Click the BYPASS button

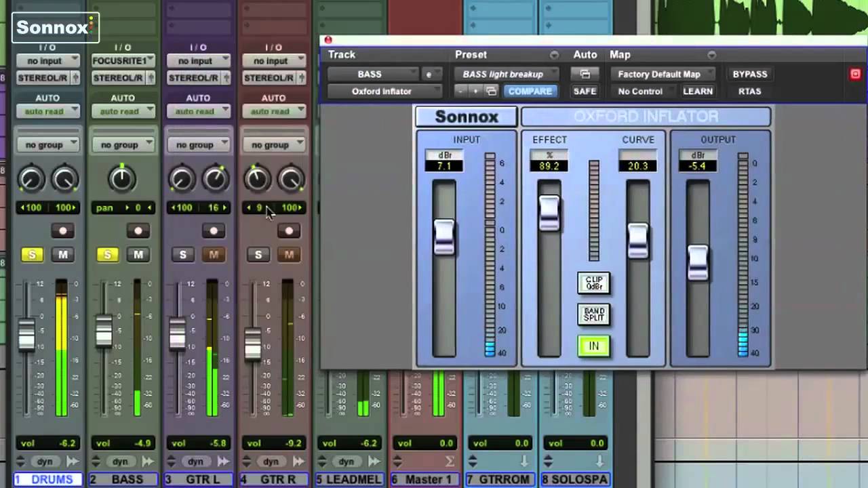[749, 74]
